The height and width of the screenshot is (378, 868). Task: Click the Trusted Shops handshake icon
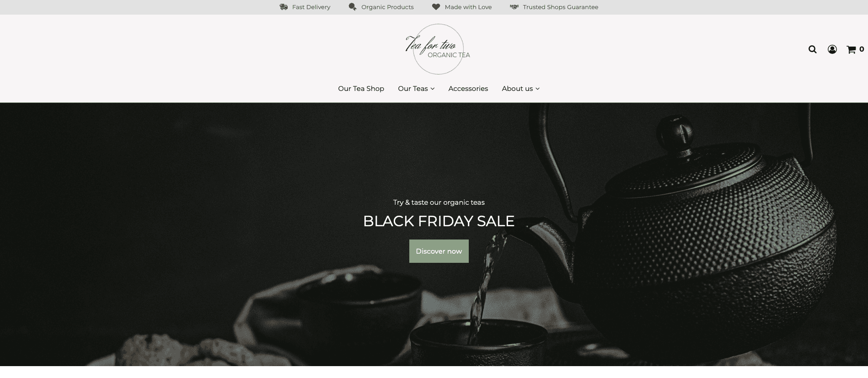click(514, 7)
